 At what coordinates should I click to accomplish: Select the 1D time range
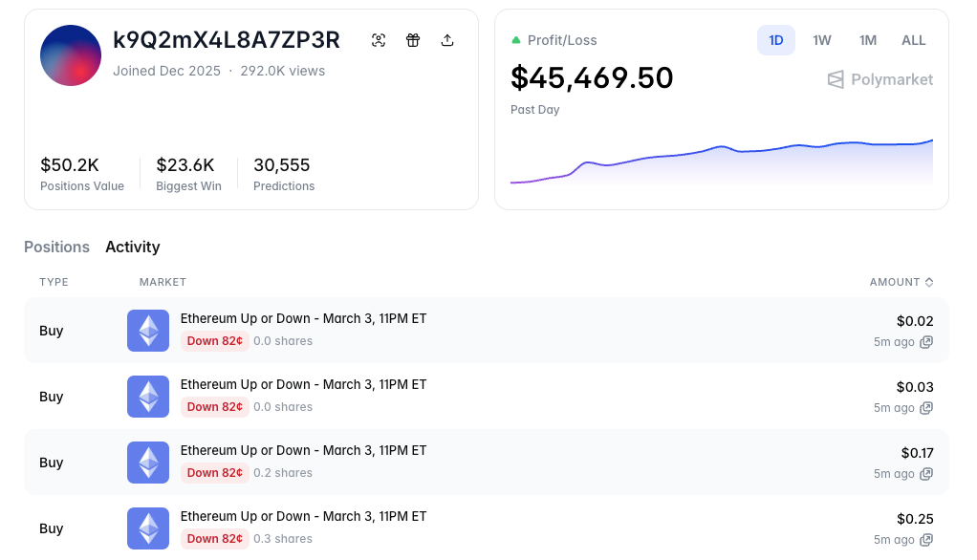point(776,40)
